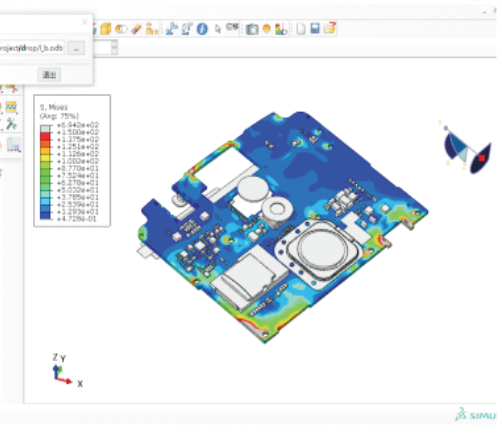The image size is (502, 433).
Task: Click the camera snapshot icon
Action: click(x=252, y=29)
